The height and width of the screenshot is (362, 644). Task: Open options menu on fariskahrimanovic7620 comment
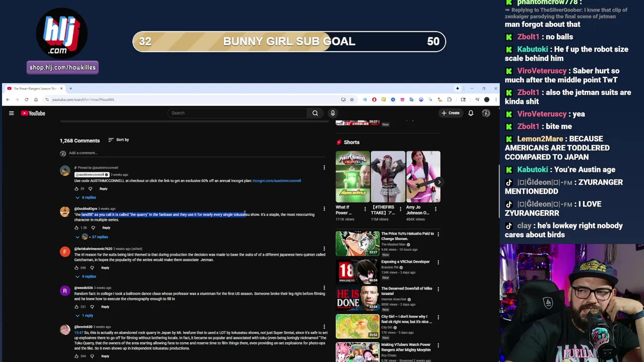click(x=324, y=249)
